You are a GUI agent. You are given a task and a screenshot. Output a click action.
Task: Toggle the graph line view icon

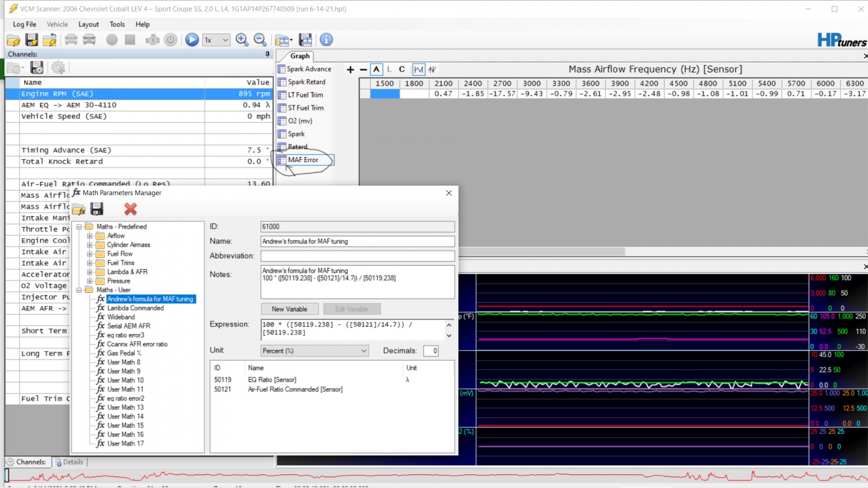coord(419,69)
